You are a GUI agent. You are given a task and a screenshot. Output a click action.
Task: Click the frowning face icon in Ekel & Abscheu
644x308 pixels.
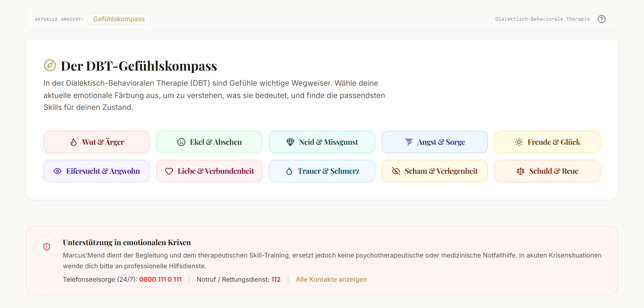(181, 142)
